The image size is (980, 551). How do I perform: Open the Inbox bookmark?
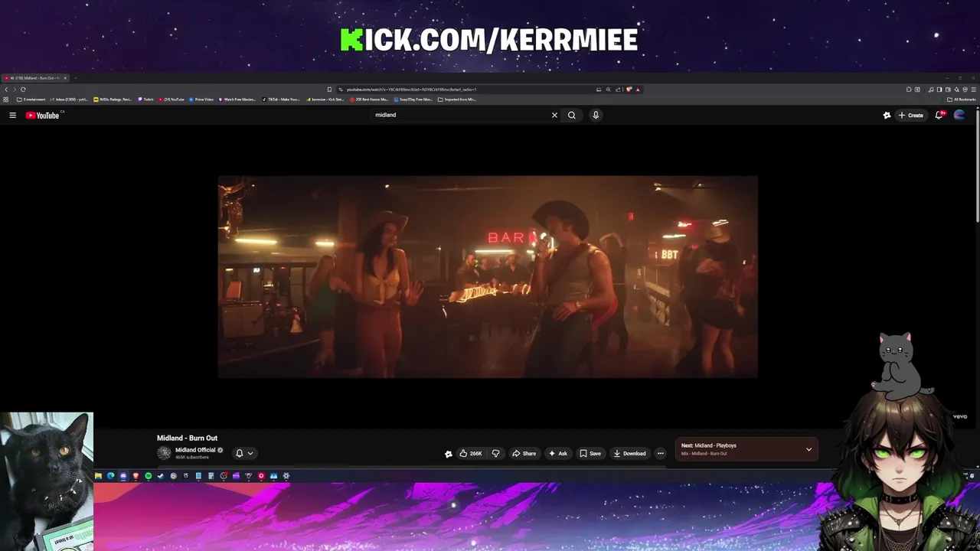pyautogui.click(x=69, y=99)
